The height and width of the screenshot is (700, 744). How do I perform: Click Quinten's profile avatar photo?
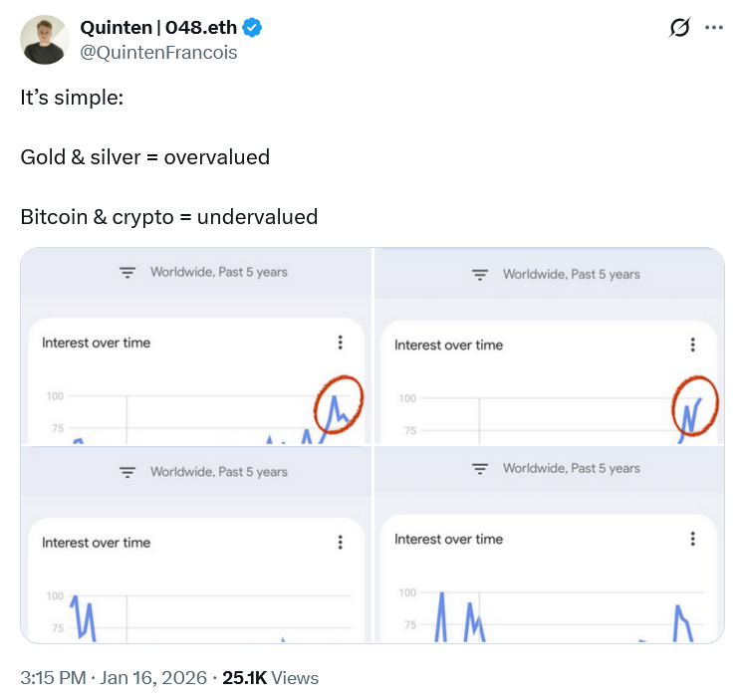pyautogui.click(x=44, y=40)
